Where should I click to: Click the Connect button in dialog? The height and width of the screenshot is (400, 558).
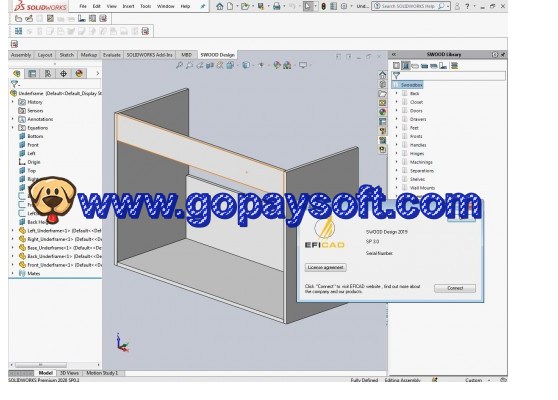[x=455, y=288]
